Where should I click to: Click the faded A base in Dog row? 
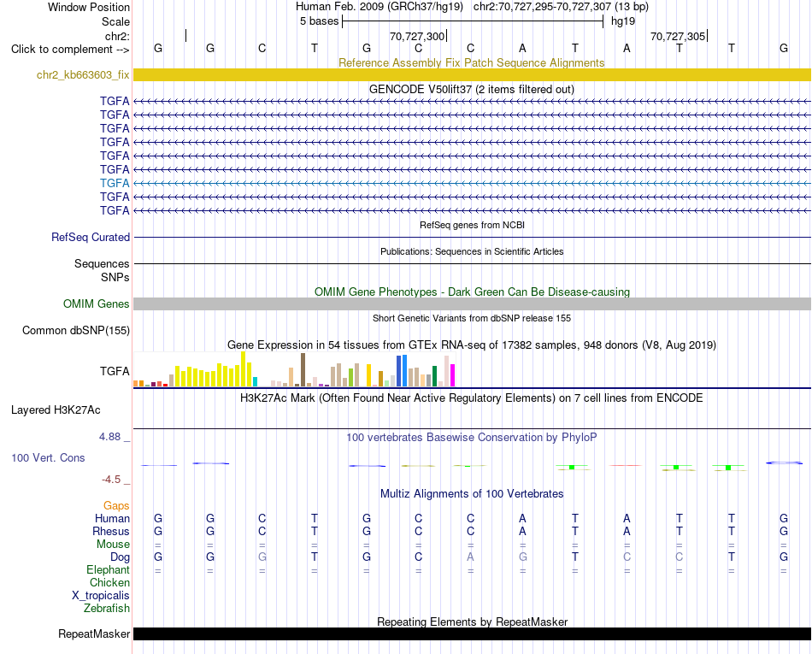470,557
